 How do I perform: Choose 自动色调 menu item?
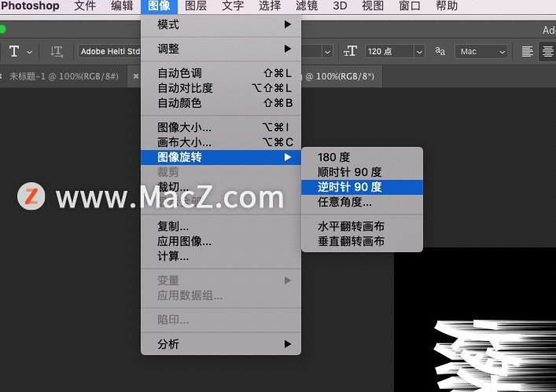tap(221, 73)
